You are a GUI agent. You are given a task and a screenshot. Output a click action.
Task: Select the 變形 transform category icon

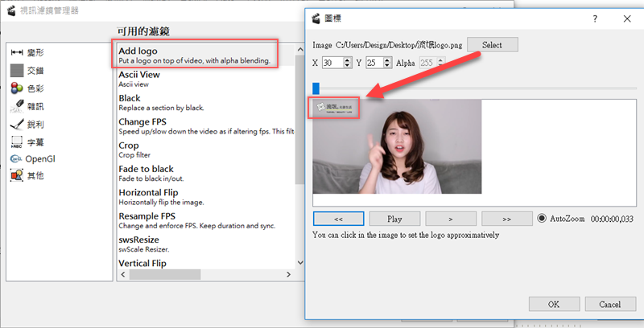pyautogui.click(x=17, y=52)
